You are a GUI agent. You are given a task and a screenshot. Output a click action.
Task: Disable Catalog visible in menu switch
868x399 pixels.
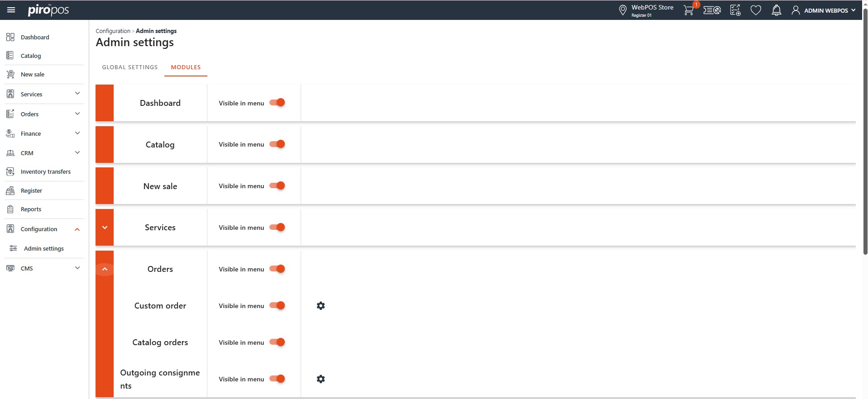pos(277,144)
